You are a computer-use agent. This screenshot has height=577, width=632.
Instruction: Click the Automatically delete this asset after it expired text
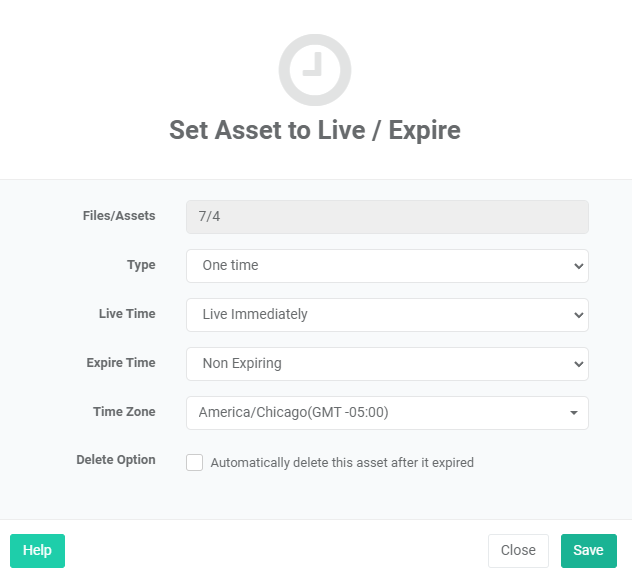pos(342,463)
